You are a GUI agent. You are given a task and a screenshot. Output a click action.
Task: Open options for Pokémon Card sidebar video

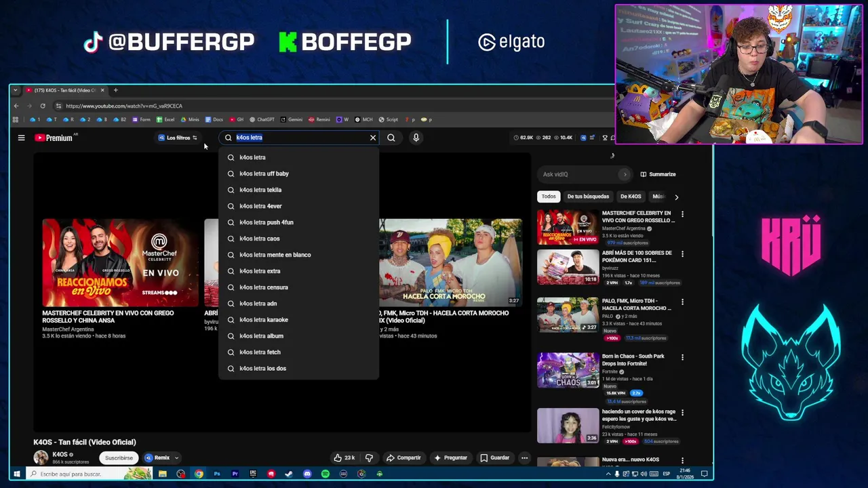682,254
